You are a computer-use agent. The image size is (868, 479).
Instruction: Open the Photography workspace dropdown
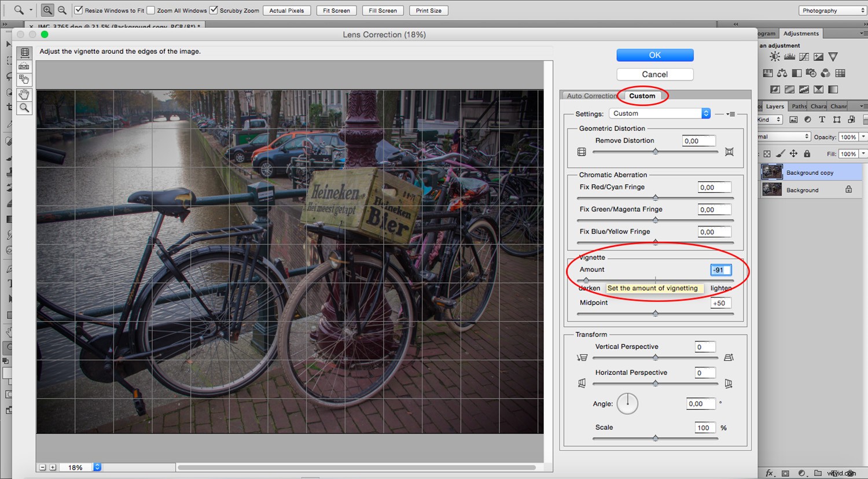click(832, 10)
